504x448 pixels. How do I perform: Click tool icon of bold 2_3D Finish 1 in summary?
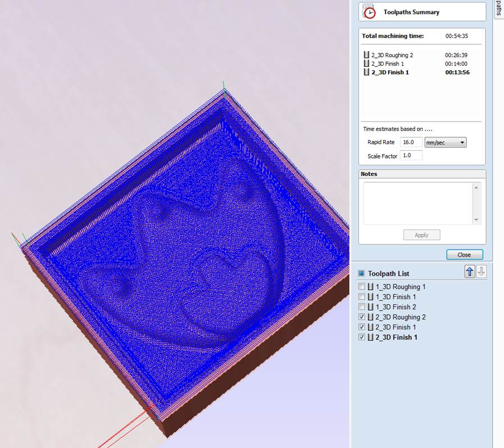click(x=366, y=72)
